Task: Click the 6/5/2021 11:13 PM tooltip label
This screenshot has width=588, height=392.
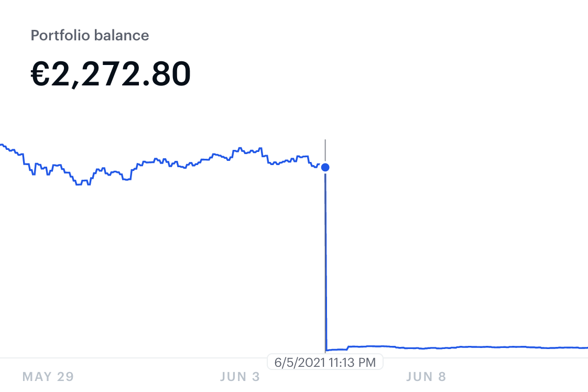Action: point(325,362)
